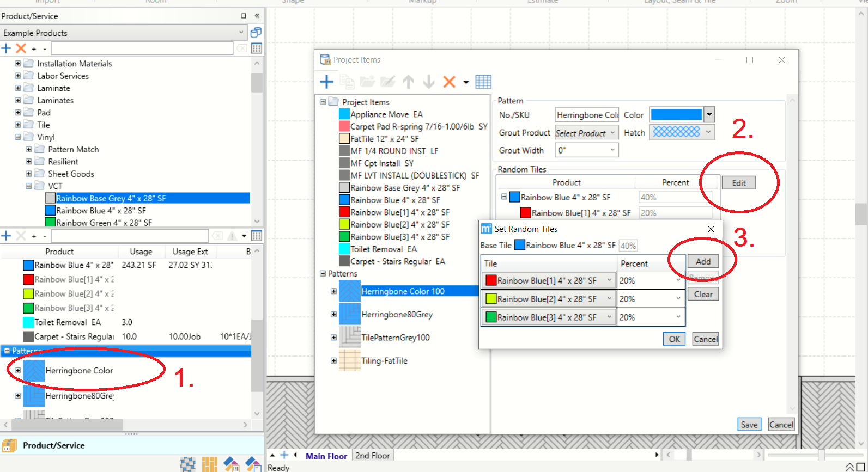Open the Hatch pattern dropdown
The height and width of the screenshot is (472, 868).
(708, 132)
